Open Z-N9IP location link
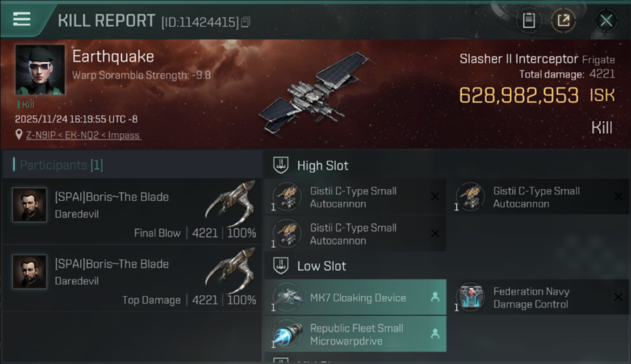The width and height of the screenshot is (631, 364). coord(83,135)
